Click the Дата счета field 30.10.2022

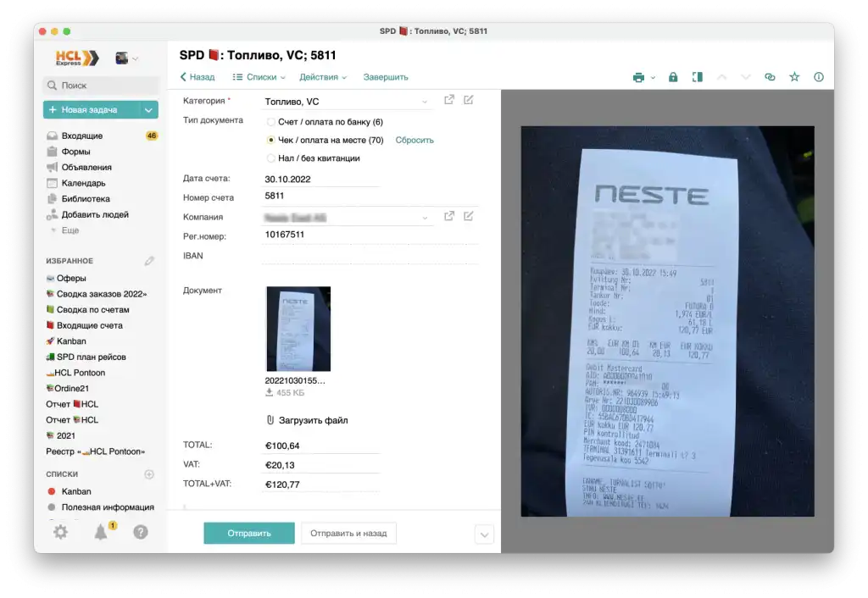click(x=320, y=180)
